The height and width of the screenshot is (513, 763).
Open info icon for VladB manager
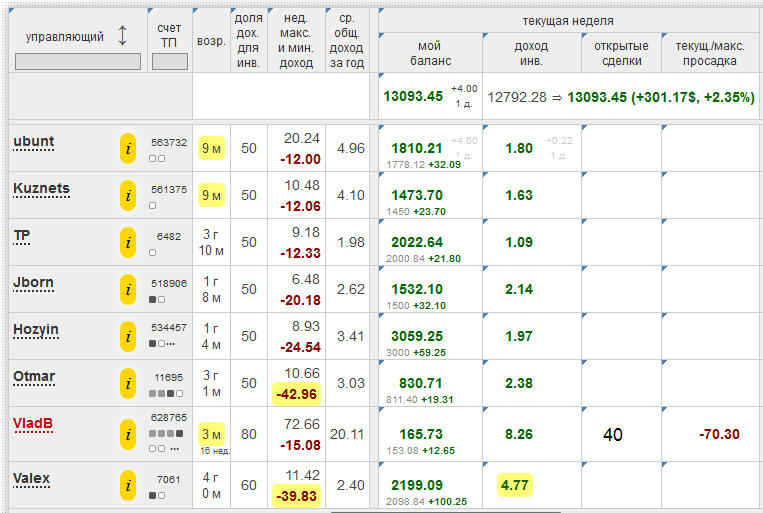128,434
